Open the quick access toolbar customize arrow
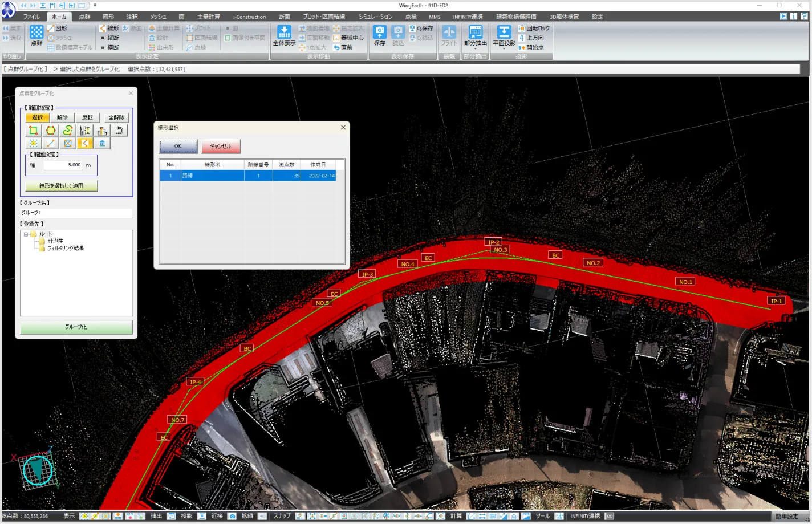This screenshot has height=524, width=812. [95, 5]
